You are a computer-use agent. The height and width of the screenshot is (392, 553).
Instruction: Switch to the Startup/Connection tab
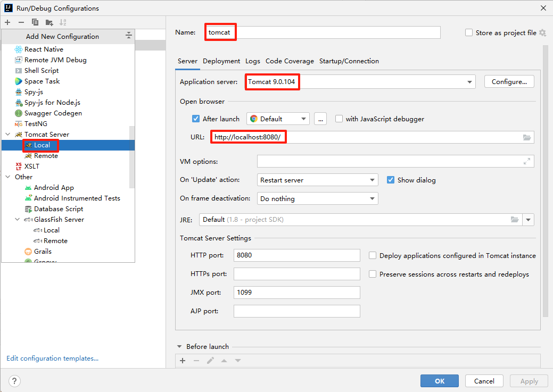[349, 61]
